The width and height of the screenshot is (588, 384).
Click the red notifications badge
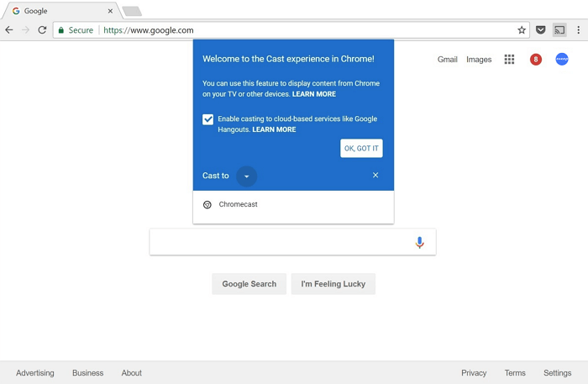tap(535, 60)
